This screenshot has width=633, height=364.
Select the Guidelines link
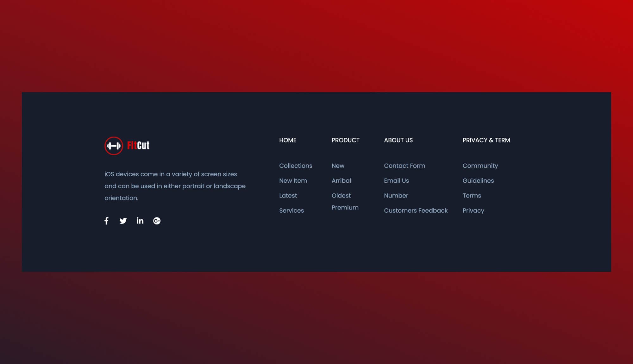478,180
